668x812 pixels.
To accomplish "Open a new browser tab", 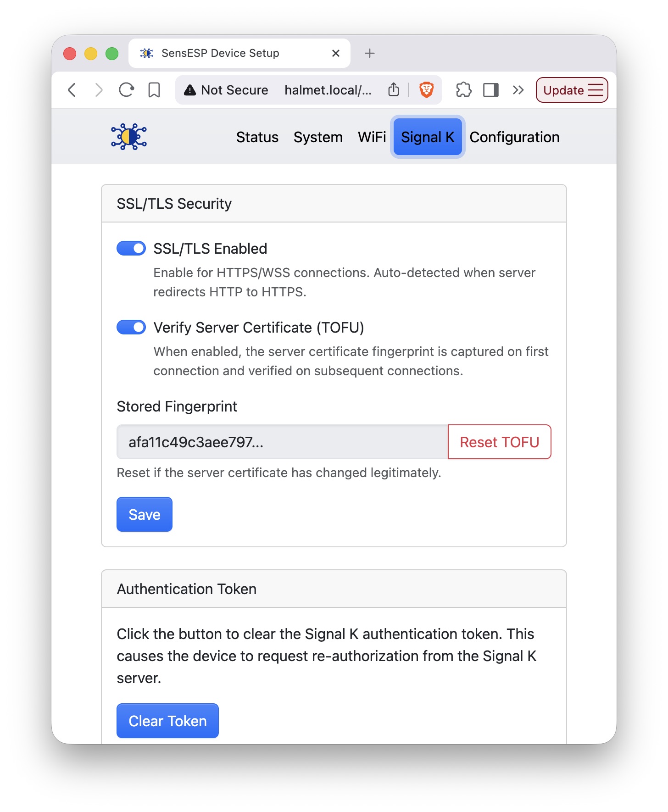I will point(369,53).
